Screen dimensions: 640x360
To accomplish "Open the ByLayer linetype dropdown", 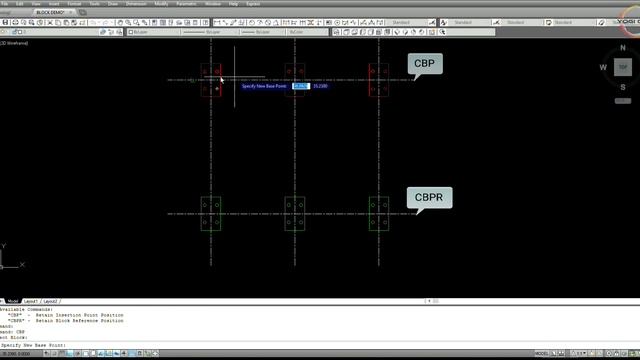I will 210,32.
